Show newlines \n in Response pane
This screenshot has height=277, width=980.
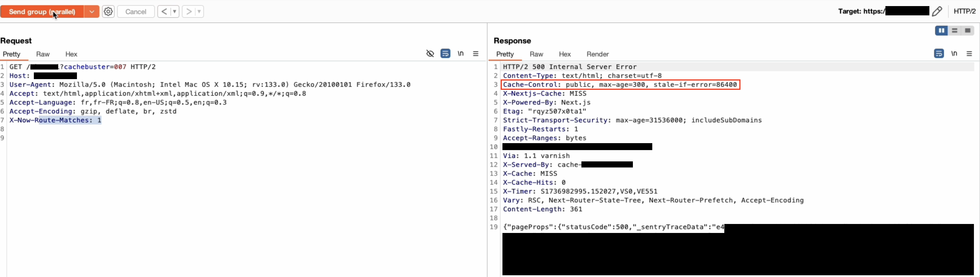click(954, 54)
